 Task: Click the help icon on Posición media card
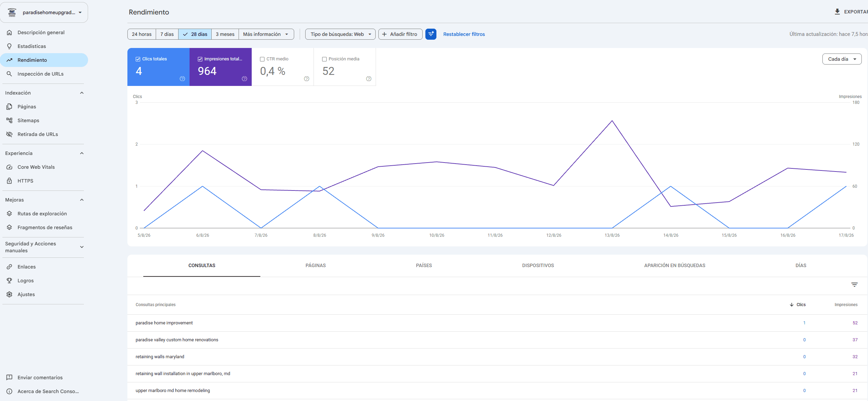click(369, 79)
